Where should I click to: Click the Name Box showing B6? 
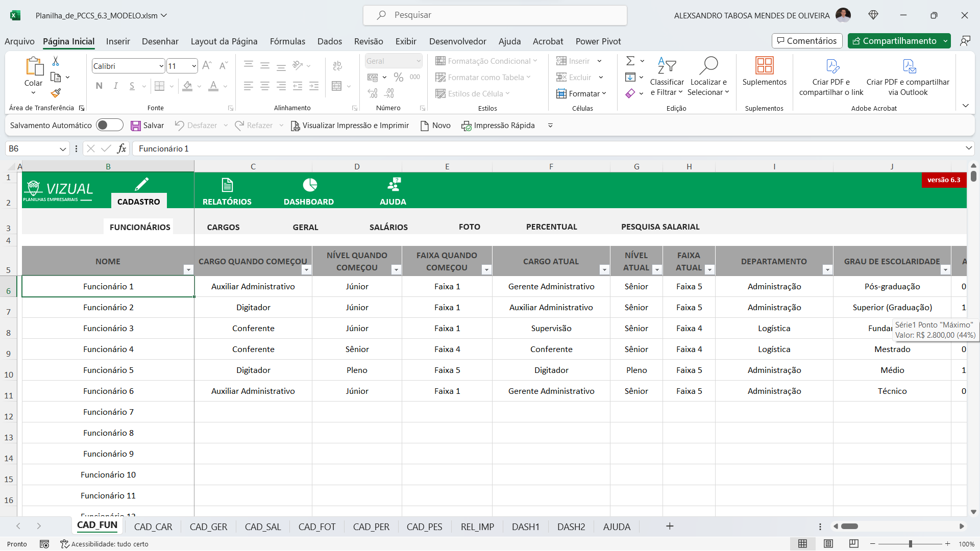pos(31,148)
